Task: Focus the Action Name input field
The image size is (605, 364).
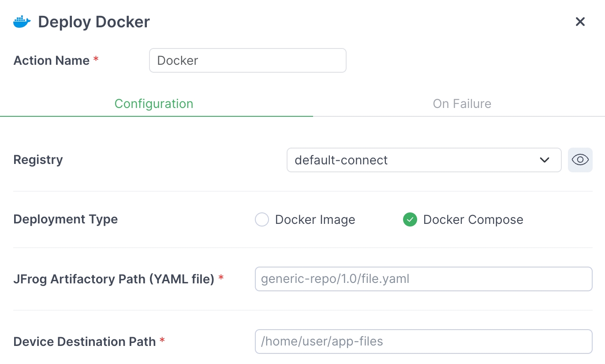Action: [247, 60]
